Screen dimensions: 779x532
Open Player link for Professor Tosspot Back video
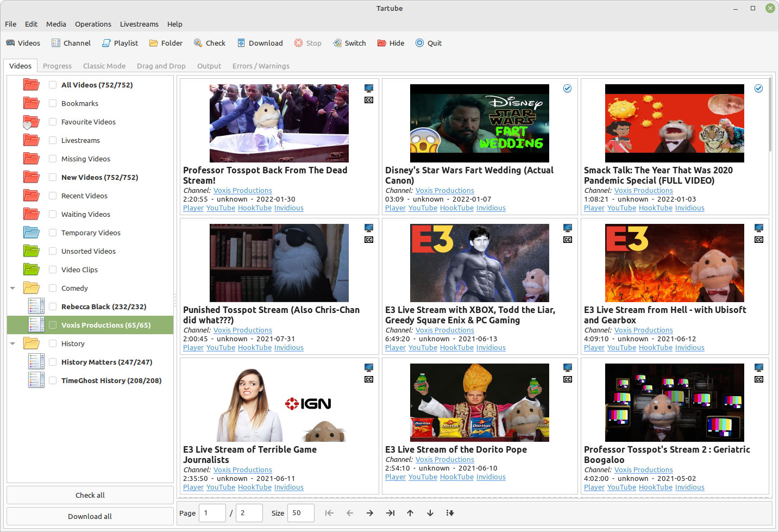193,208
